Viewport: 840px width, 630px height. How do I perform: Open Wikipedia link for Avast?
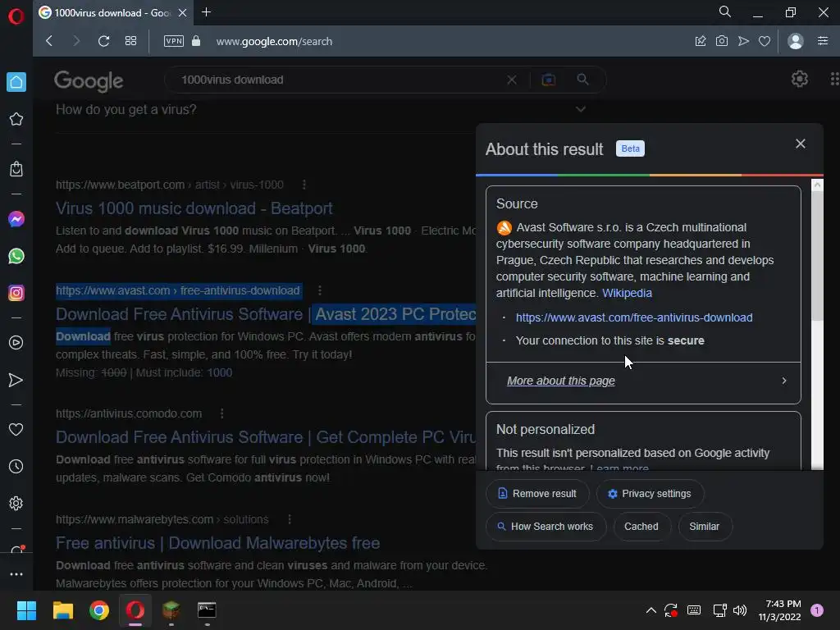click(x=627, y=293)
